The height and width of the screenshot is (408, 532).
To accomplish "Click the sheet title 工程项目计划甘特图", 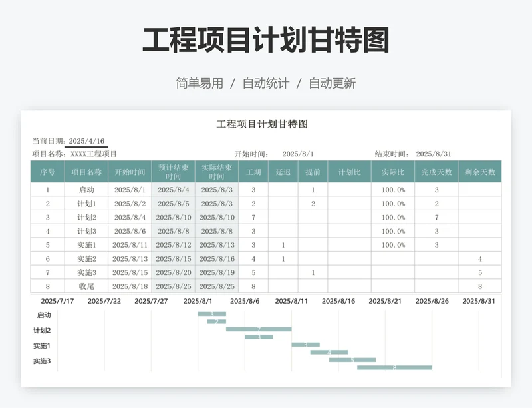I will click(262, 124).
